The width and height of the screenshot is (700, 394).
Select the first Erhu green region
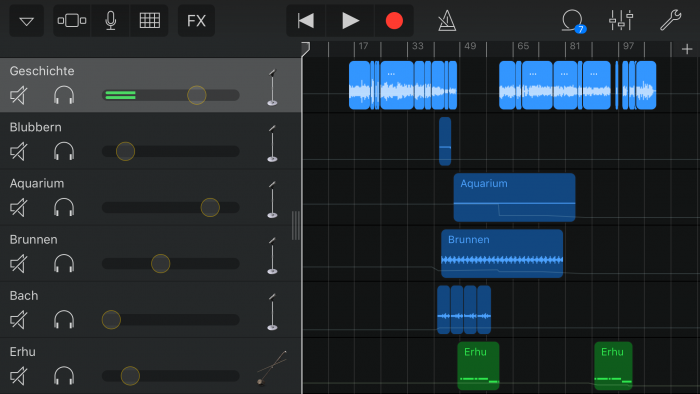[x=478, y=366]
